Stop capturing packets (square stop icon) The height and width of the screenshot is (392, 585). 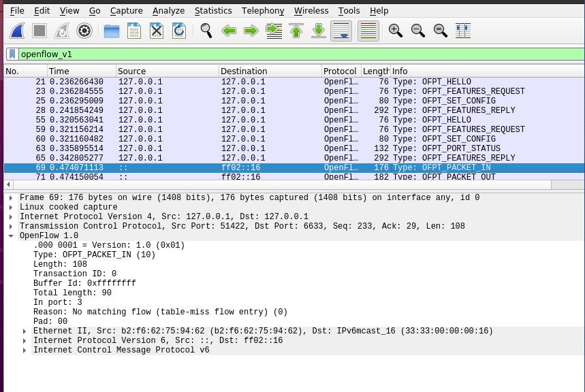39,31
